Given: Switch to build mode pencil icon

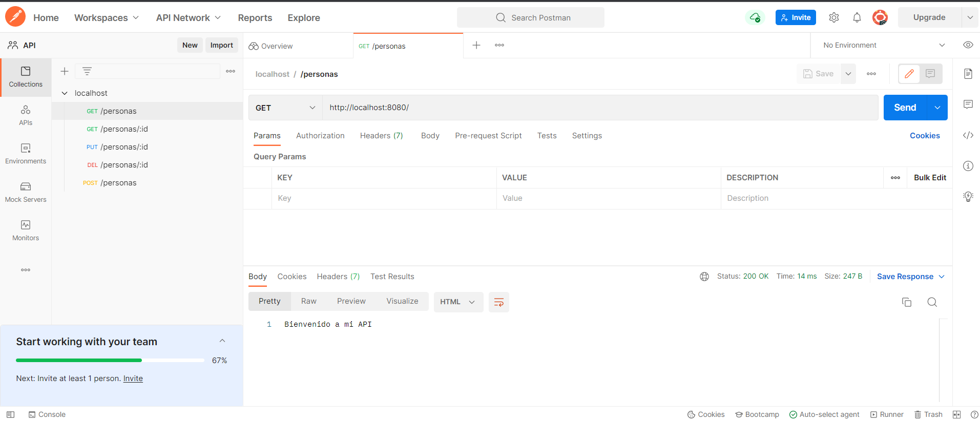Looking at the screenshot, I should coord(909,74).
